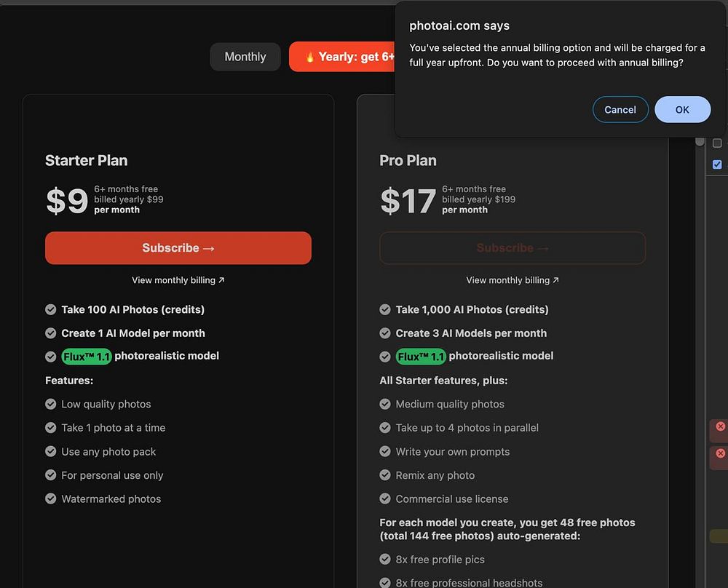Click Pro Plan's green Flux 1.1 badge
This screenshot has width=728, height=588.
[x=421, y=357]
